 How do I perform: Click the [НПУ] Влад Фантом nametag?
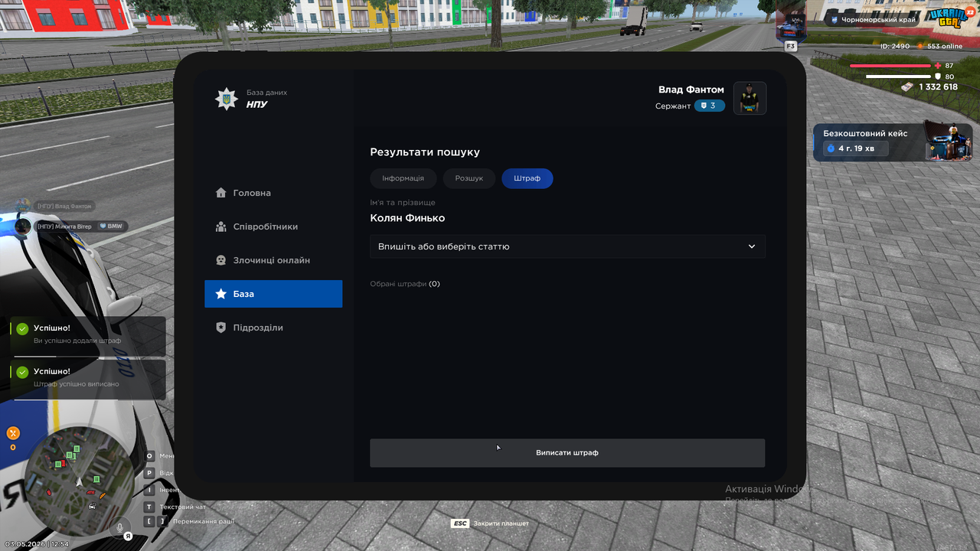pyautogui.click(x=65, y=206)
